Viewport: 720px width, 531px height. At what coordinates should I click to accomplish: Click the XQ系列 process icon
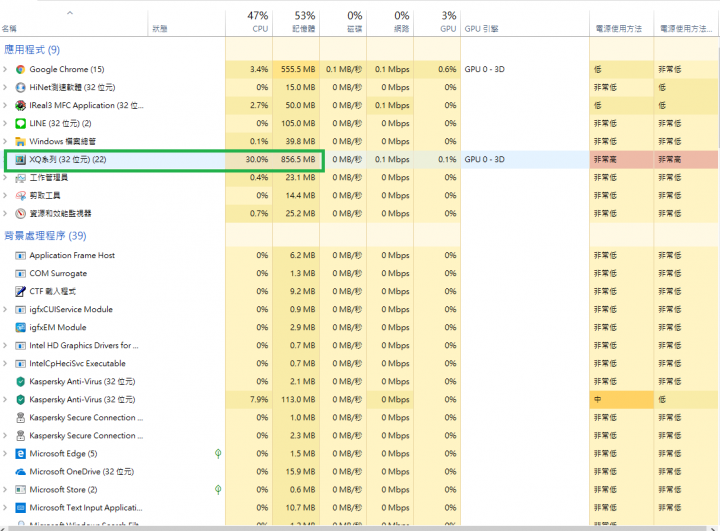pyautogui.click(x=20, y=159)
